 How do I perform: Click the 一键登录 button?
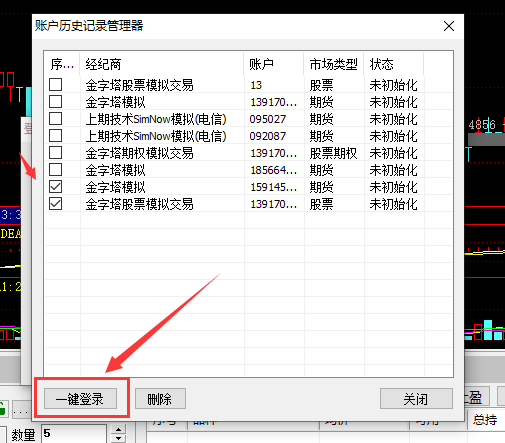[x=80, y=399]
